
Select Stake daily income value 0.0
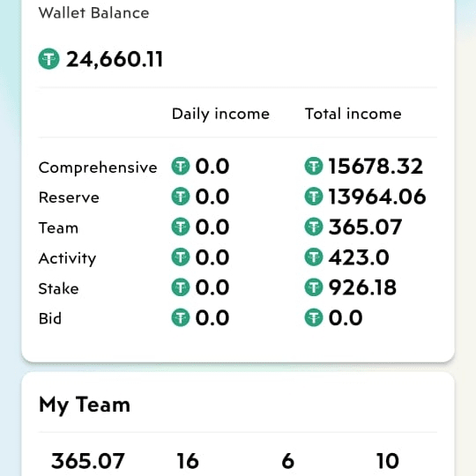pyautogui.click(x=212, y=287)
